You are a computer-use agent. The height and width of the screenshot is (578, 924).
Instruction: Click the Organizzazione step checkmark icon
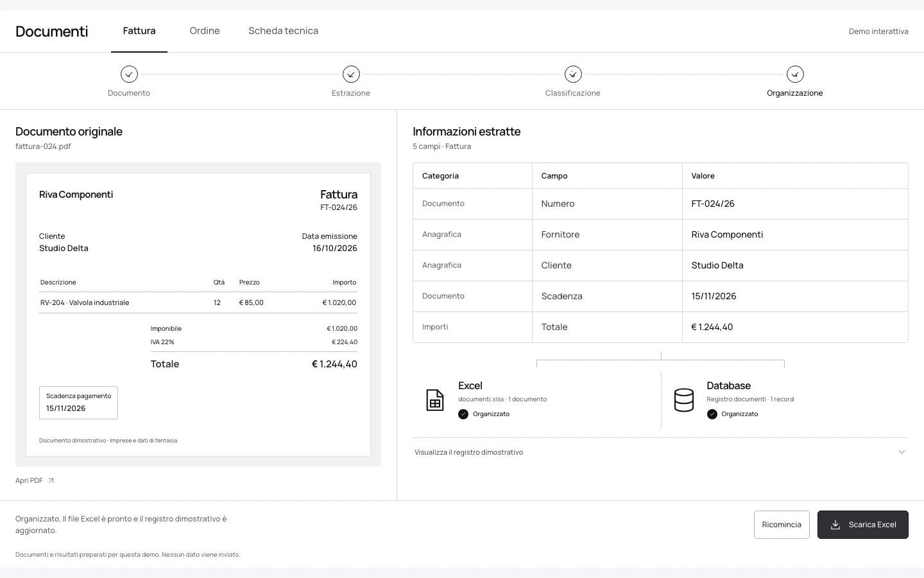click(x=795, y=74)
